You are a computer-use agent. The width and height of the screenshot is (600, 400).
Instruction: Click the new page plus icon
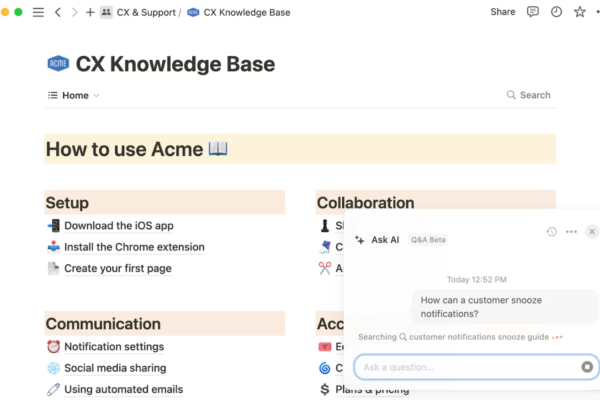click(x=90, y=12)
